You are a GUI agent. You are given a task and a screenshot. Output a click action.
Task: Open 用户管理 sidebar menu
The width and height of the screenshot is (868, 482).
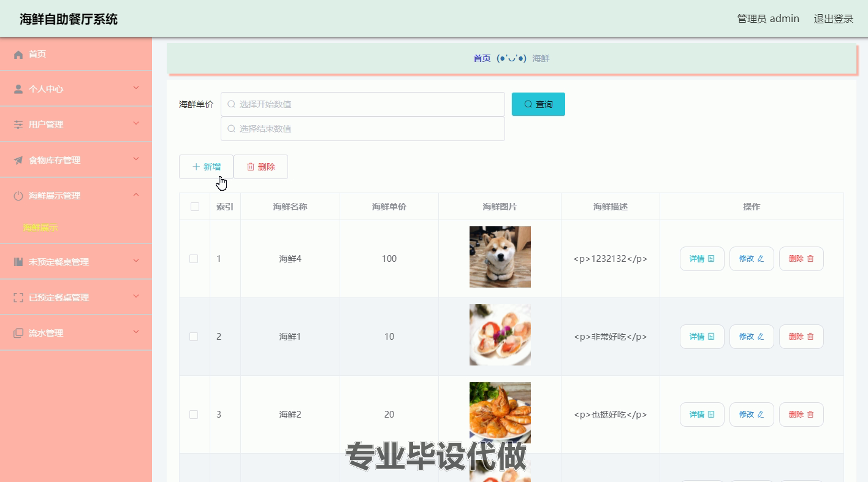point(76,124)
